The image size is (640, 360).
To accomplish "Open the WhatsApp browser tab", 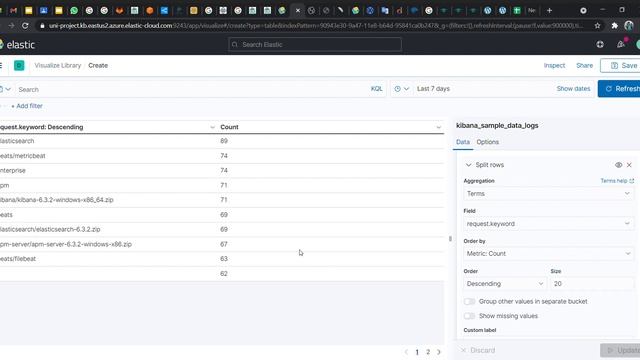I will point(74,10).
